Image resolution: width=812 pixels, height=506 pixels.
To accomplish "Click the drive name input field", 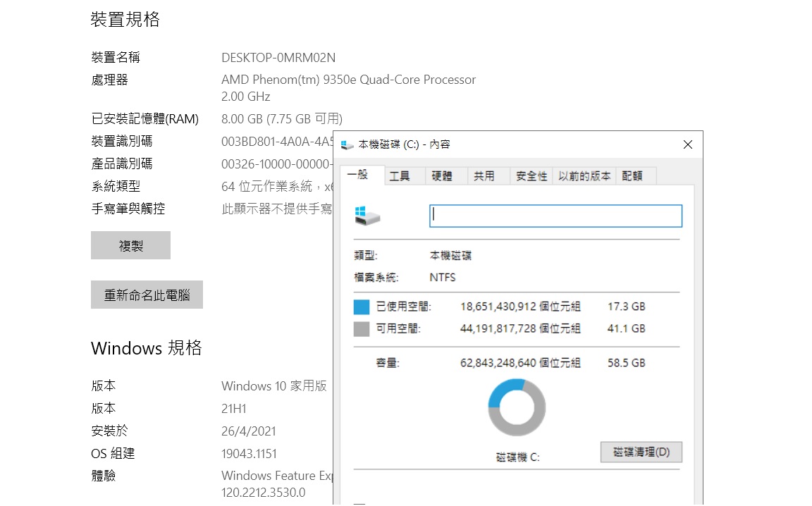I will [x=555, y=216].
